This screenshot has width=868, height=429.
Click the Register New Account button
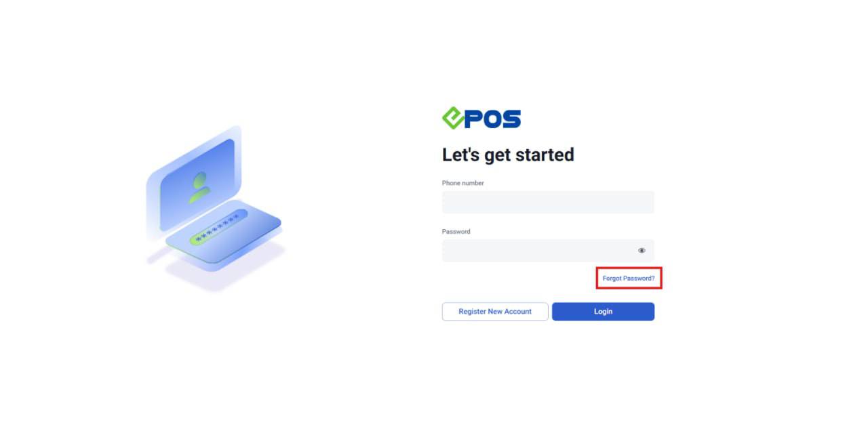[495, 312]
